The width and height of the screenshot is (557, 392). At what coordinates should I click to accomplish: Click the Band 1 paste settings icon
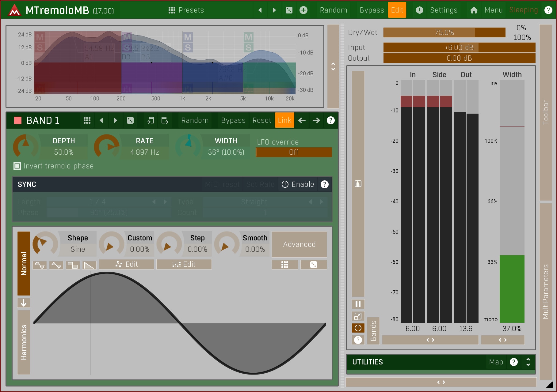click(165, 120)
